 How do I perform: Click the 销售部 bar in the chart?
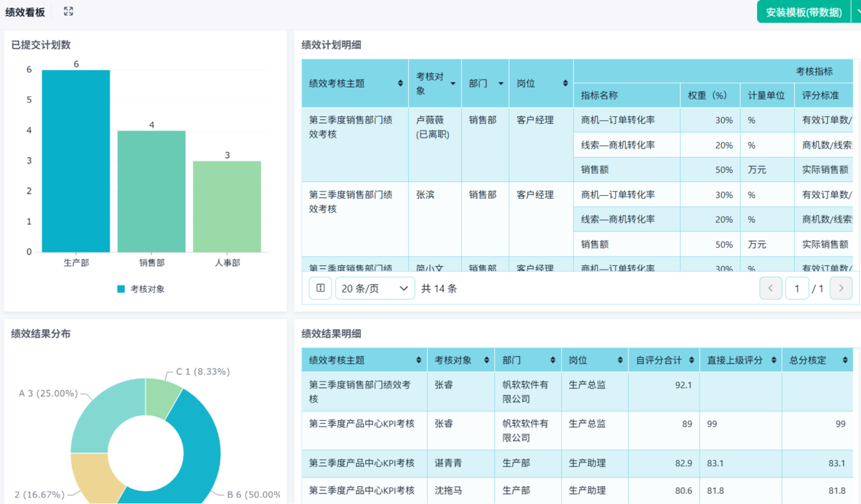coord(151,191)
